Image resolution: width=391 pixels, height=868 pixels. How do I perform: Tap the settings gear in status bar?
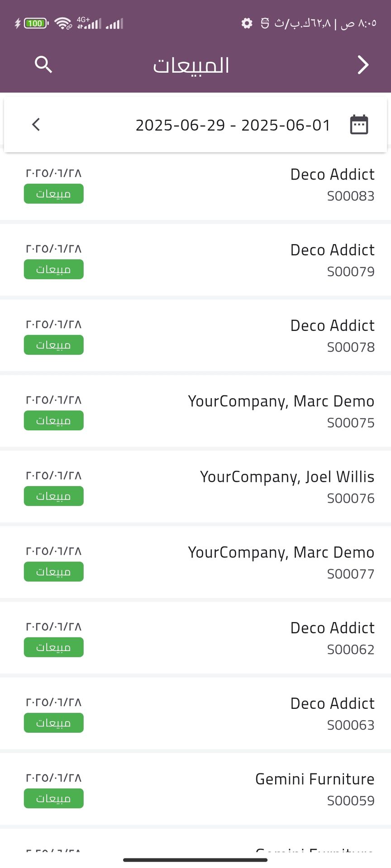pos(247,23)
